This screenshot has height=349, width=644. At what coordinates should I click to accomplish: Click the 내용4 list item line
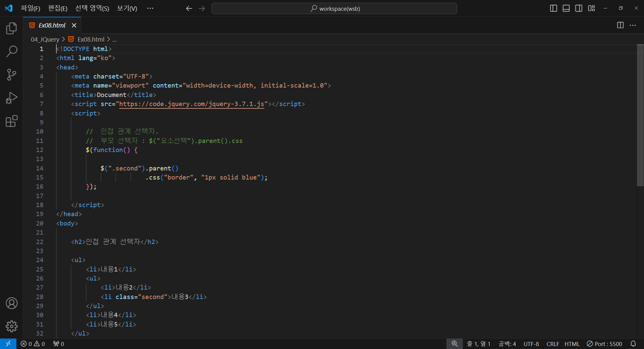tap(111, 315)
